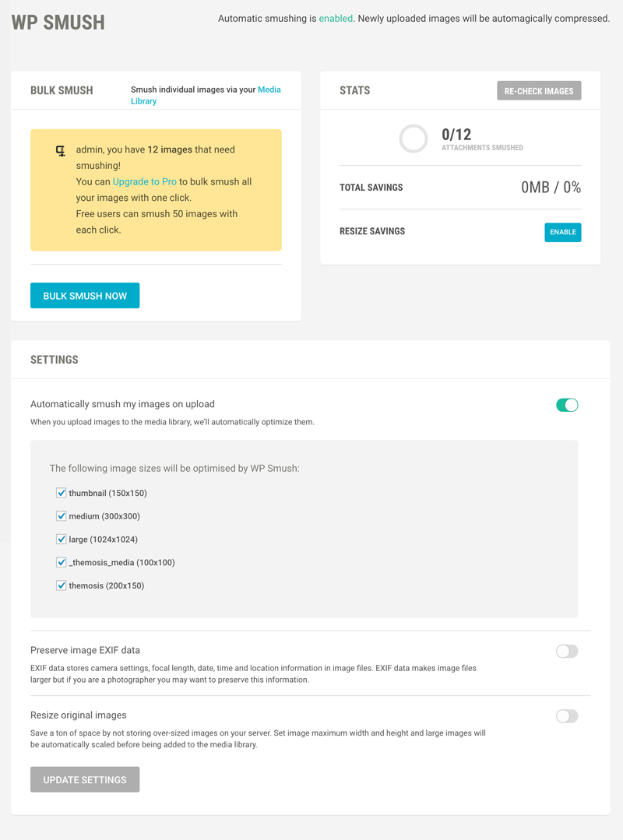The image size is (623, 840).
Task: Open the Media Library link
Action: pyautogui.click(x=206, y=95)
